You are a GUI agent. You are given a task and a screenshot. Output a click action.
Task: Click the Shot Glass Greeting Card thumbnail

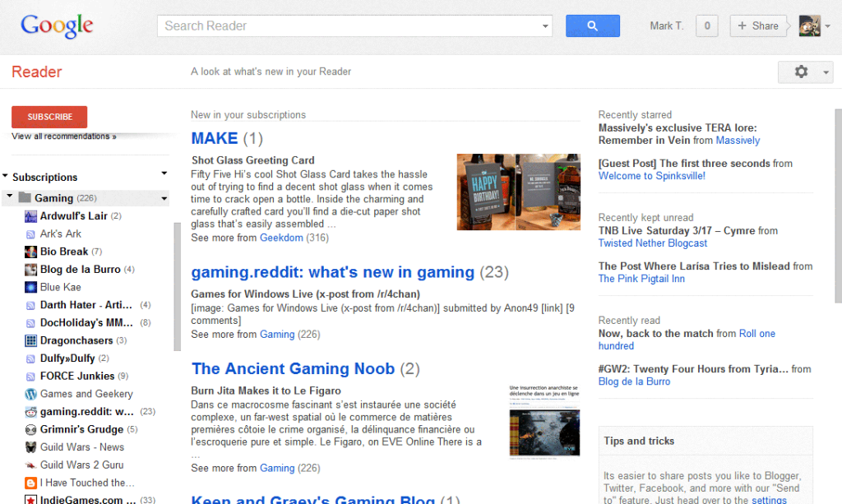click(x=518, y=192)
